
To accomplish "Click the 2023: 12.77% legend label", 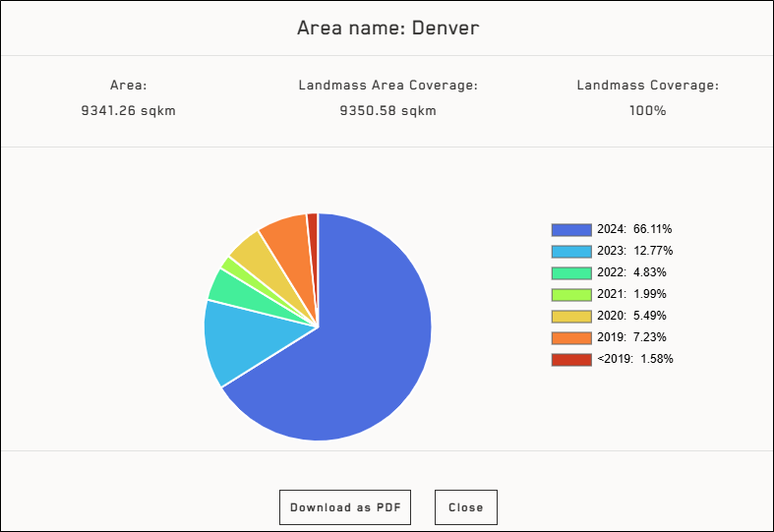I will point(634,251).
